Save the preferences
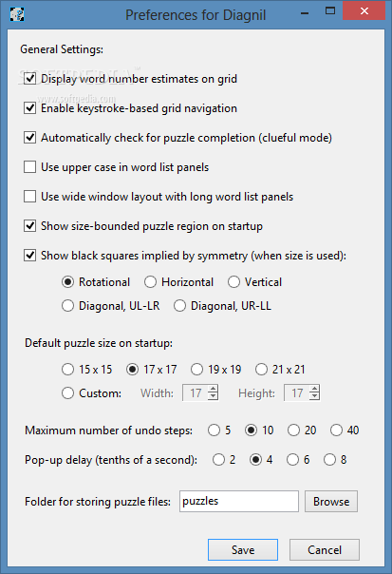392x574 pixels. (243, 549)
